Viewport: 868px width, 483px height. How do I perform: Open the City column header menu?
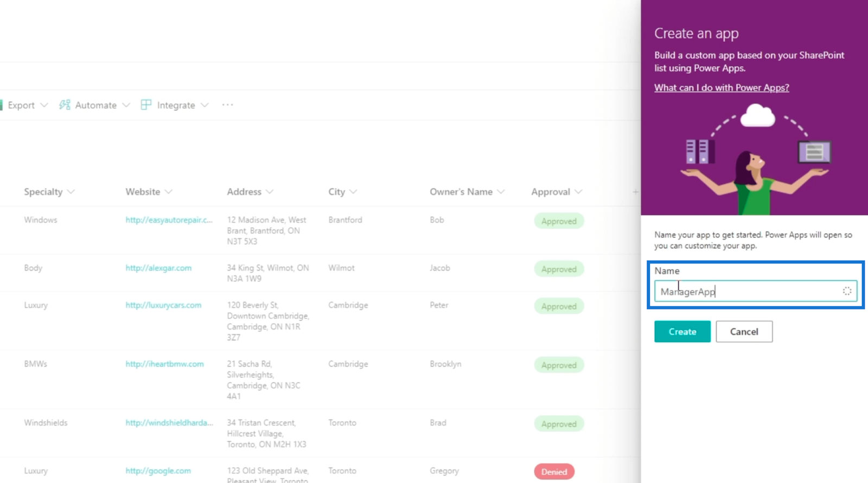pos(343,192)
